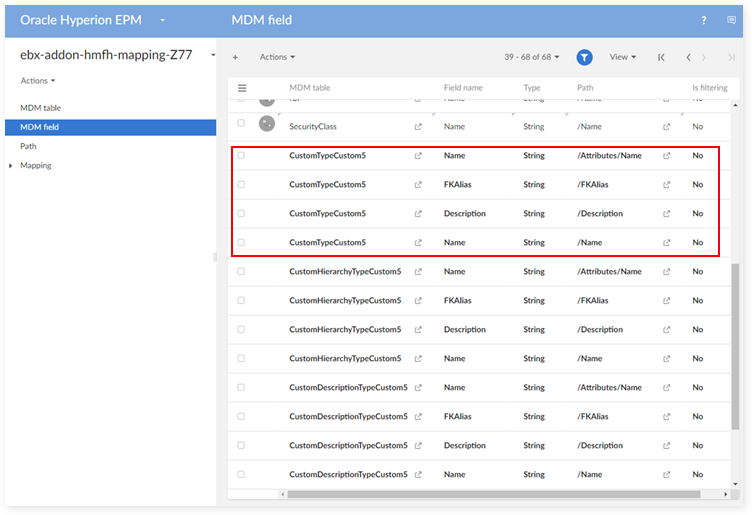Open CustomHierarchyTypeCustom5 /Attributes/Name table link icon
Viewport: 752px width, 515px height.
point(418,272)
